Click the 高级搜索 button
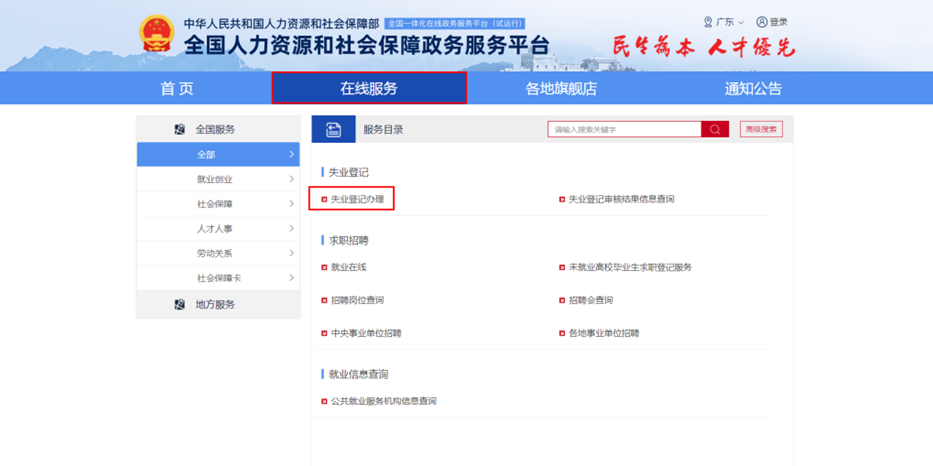 [x=761, y=130]
